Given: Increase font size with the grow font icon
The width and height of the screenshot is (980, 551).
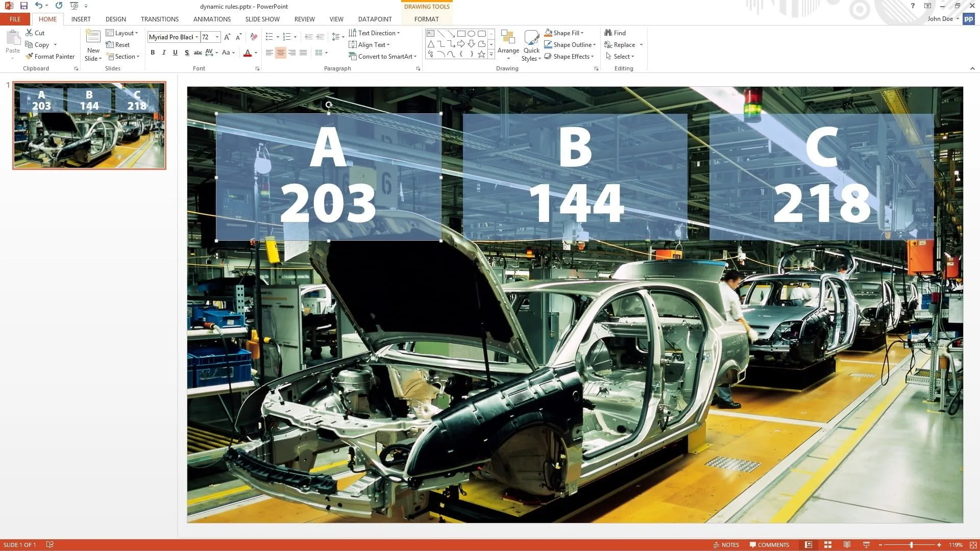Looking at the screenshot, I should pos(227,37).
